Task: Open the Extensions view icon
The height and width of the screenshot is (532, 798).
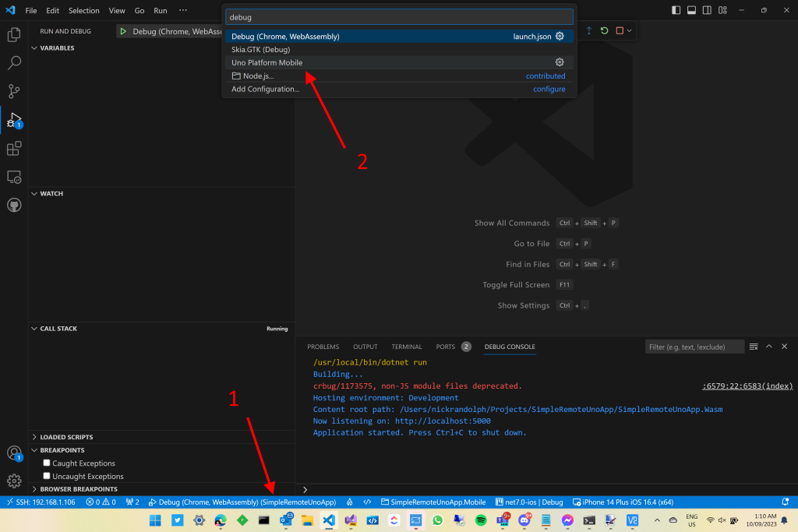Action: [x=14, y=148]
